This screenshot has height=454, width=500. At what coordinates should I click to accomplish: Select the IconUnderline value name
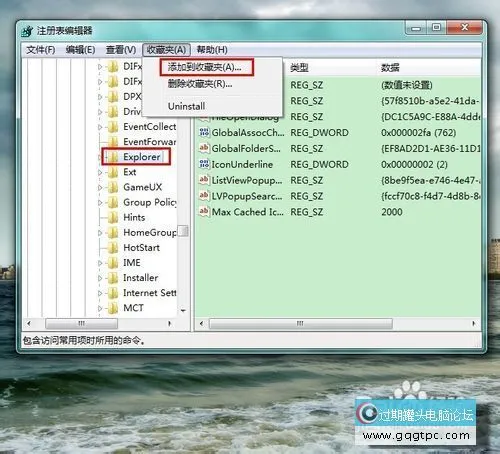(242, 164)
